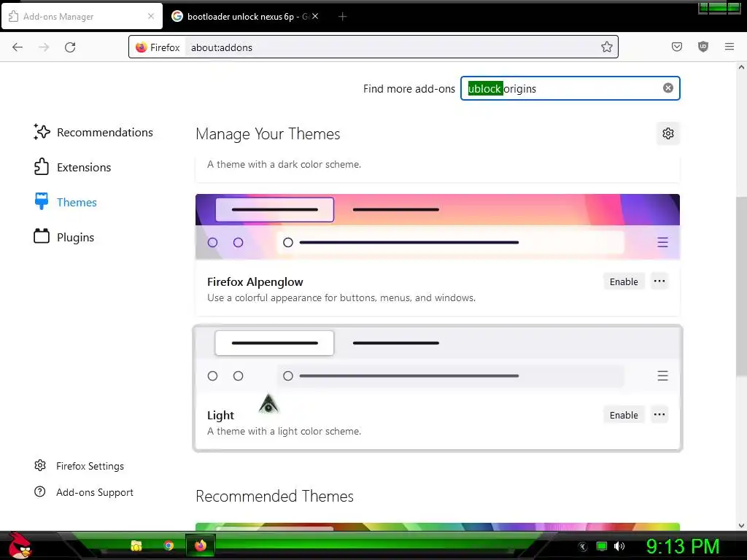Click the dark color scheme description text

point(284,164)
